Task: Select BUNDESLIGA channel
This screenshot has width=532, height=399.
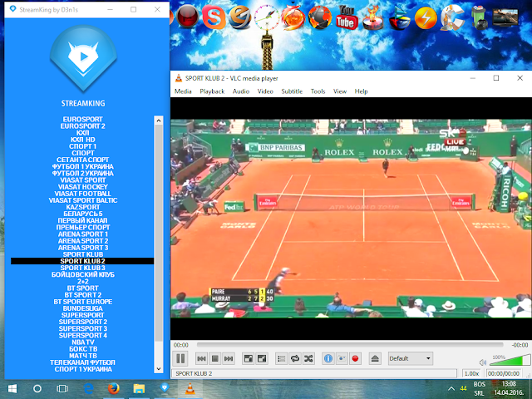Action: click(82, 308)
